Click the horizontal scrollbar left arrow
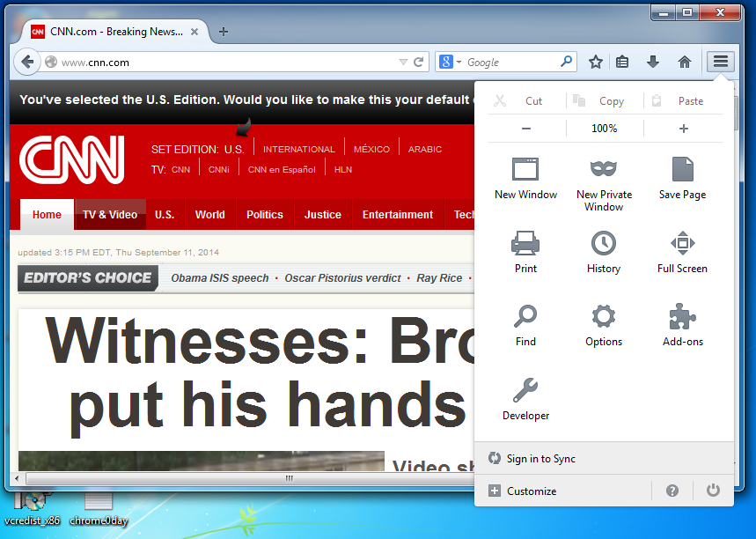Image resolution: width=756 pixels, height=539 pixels. [17, 478]
